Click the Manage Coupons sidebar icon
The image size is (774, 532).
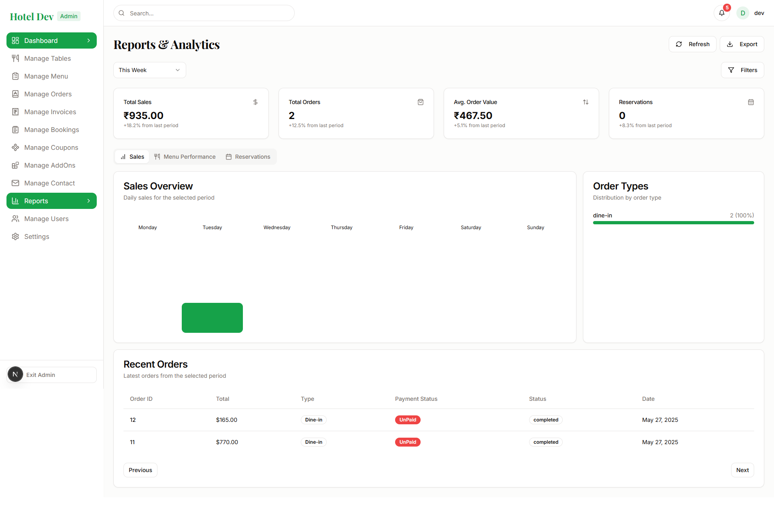15,147
